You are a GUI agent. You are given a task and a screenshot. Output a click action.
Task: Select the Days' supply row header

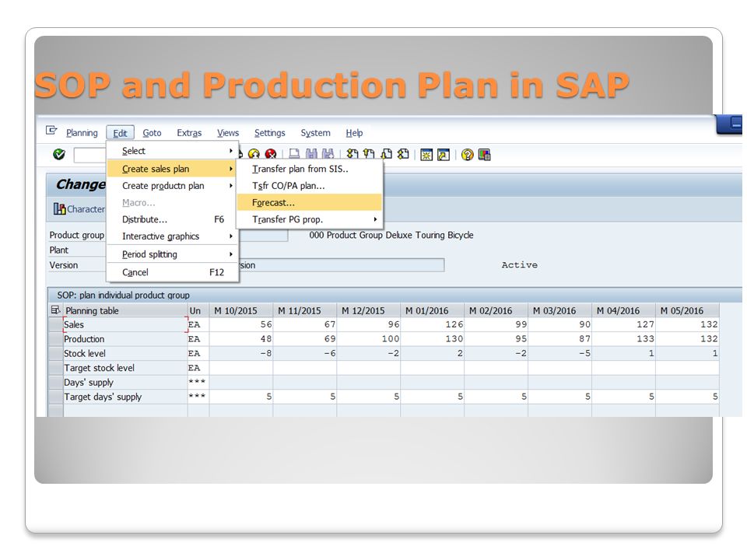56,383
